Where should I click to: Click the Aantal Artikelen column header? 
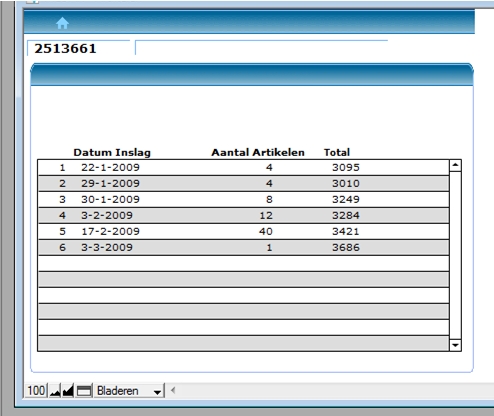point(258,153)
